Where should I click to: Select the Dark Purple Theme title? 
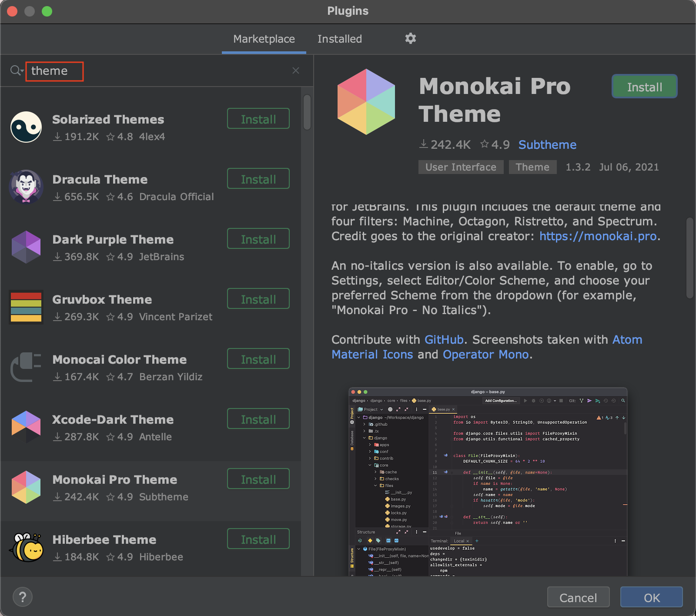click(113, 239)
